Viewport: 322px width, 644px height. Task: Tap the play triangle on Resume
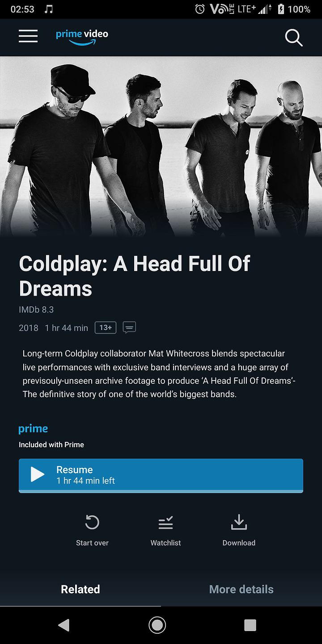pyautogui.click(x=38, y=475)
